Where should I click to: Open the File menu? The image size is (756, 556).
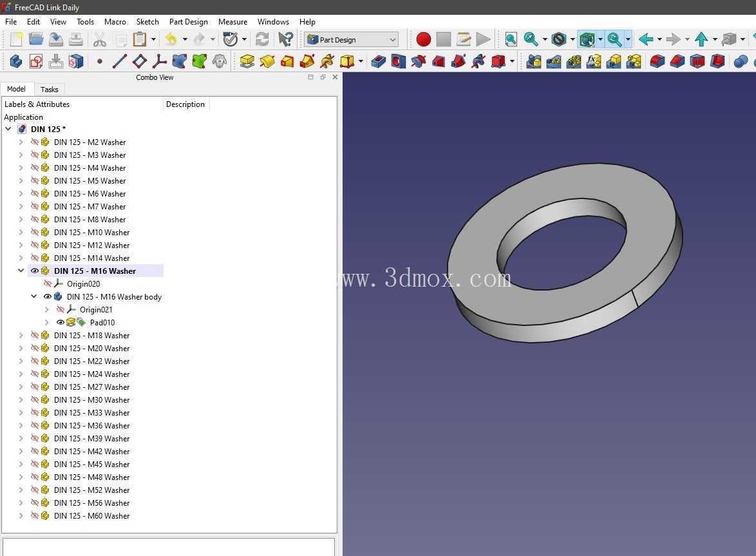click(10, 22)
